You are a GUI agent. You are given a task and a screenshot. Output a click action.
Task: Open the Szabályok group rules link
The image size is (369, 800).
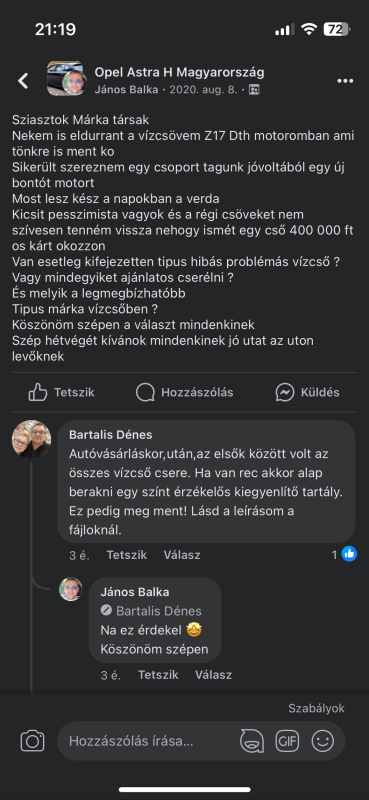click(316, 708)
